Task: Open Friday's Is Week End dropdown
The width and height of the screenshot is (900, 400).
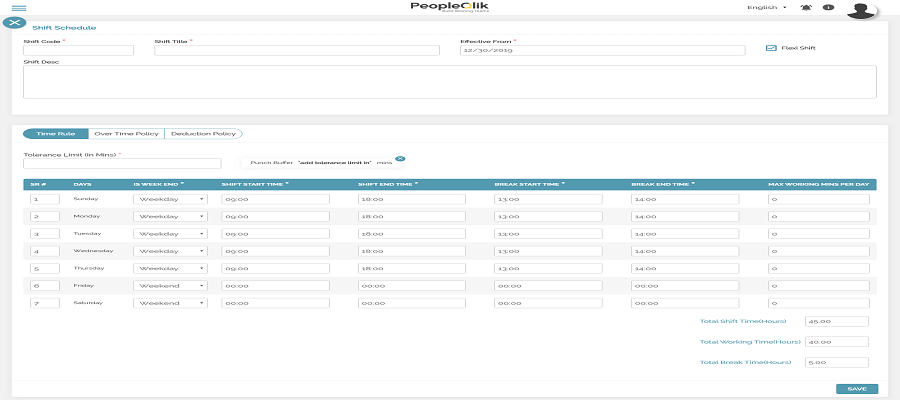Action: coord(170,285)
